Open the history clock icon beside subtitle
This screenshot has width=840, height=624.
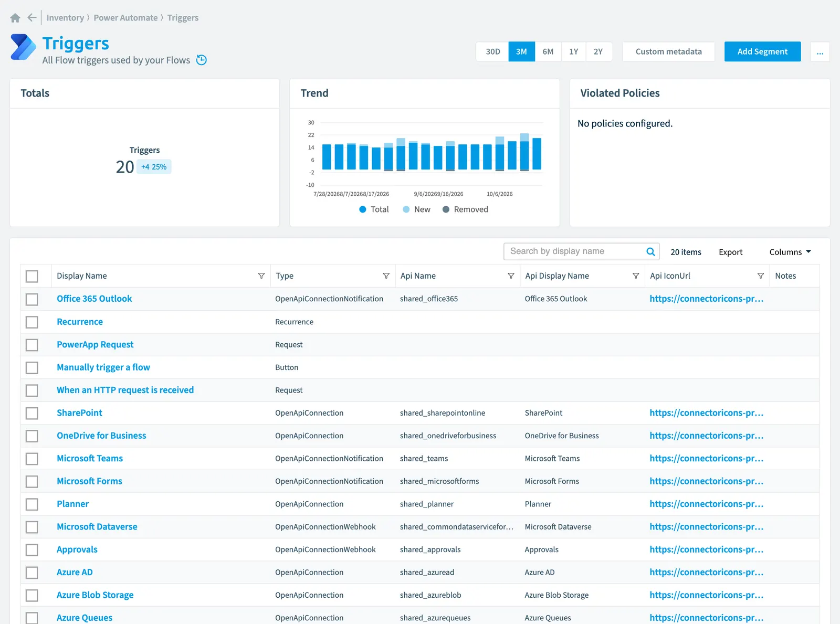[x=202, y=60]
